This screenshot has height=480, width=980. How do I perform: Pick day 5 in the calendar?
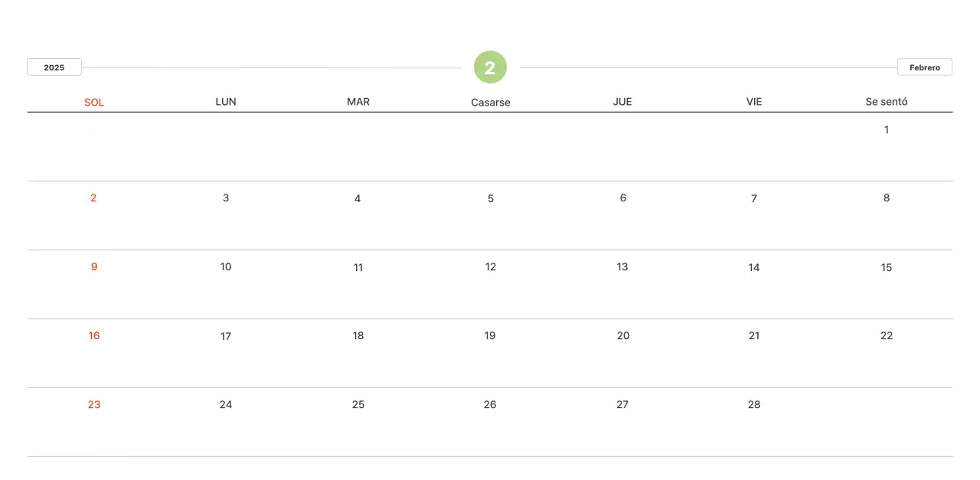(x=491, y=198)
